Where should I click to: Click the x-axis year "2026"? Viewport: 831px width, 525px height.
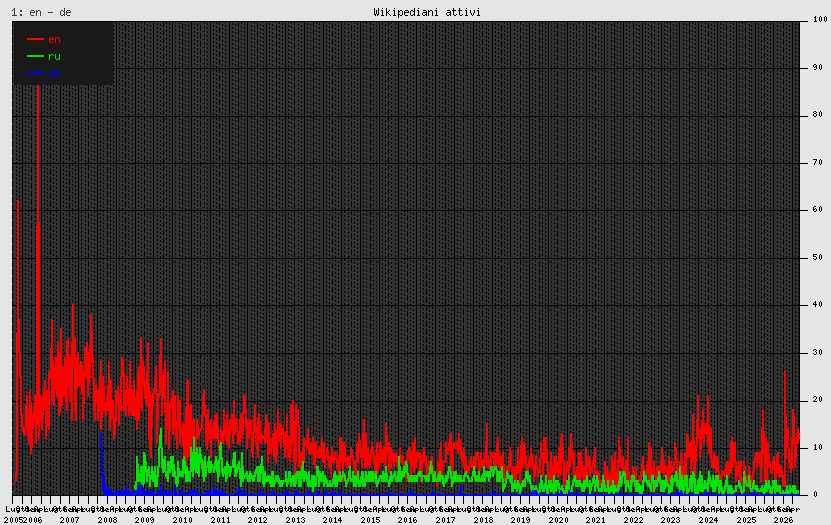784,520
